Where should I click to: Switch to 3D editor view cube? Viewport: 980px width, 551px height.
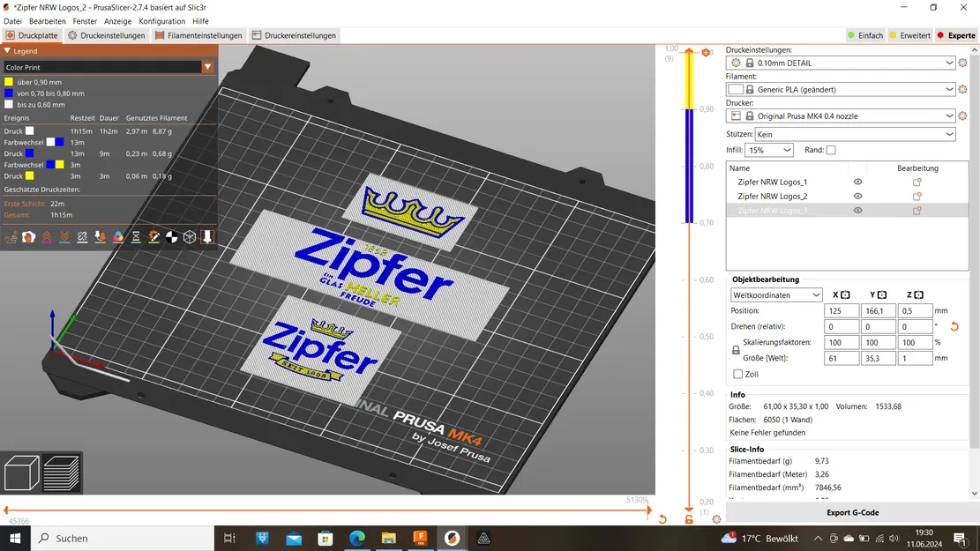click(22, 473)
